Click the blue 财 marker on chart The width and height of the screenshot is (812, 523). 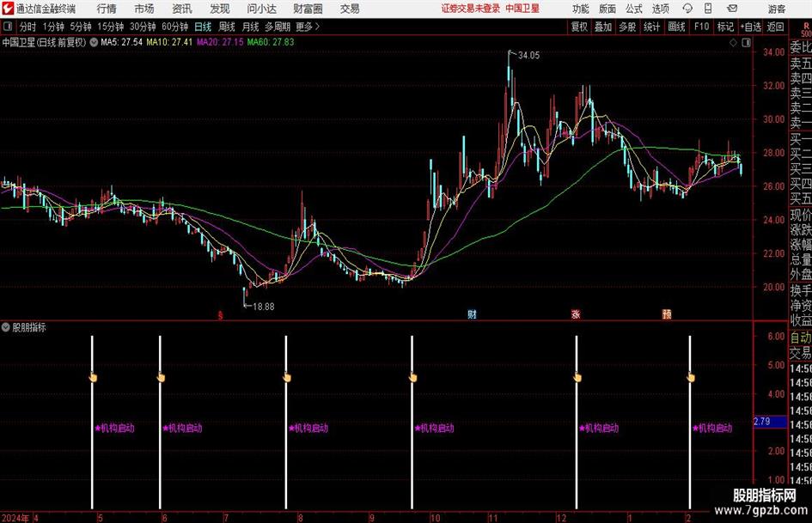(472, 313)
